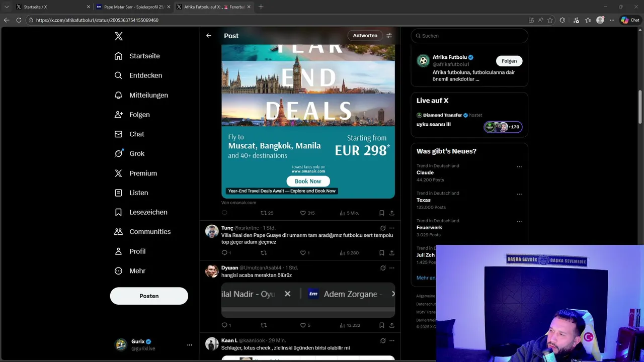Open Dушan's profile avatar
This screenshot has width=644, height=362.
[x=212, y=271]
